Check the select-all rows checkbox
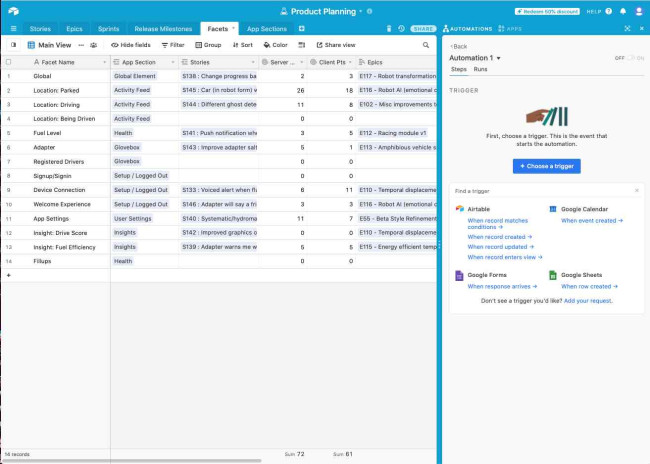Image resolution: width=650 pixels, height=464 pixels. coord(9,62)
